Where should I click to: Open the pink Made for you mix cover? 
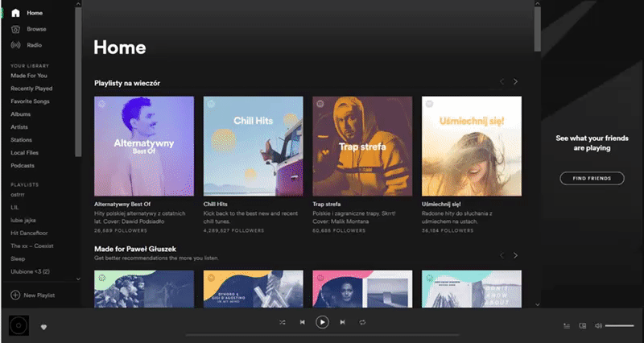(x=362, y=289)
